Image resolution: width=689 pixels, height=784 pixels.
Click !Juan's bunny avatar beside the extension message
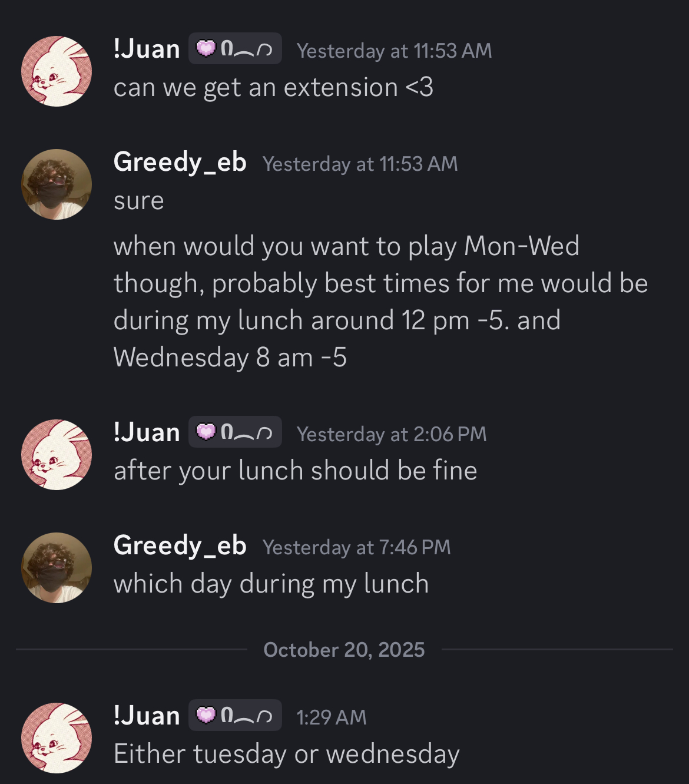(x=57, y=71)
